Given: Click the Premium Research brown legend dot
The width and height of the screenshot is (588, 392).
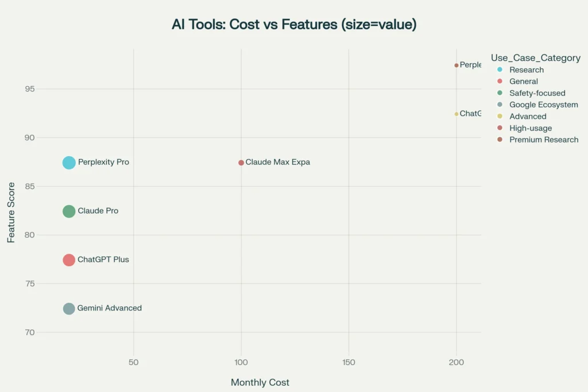Looking at the screenshot, I should coord(500,140).
